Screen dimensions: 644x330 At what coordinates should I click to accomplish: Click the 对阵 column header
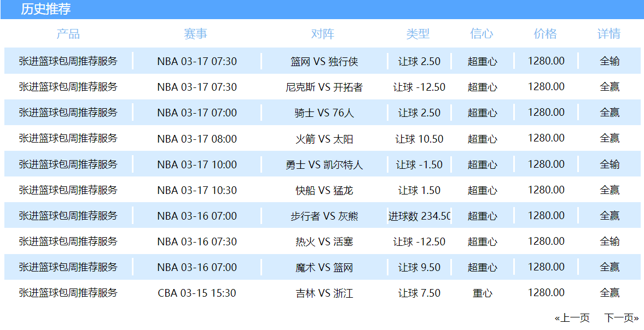coord(323,34)
